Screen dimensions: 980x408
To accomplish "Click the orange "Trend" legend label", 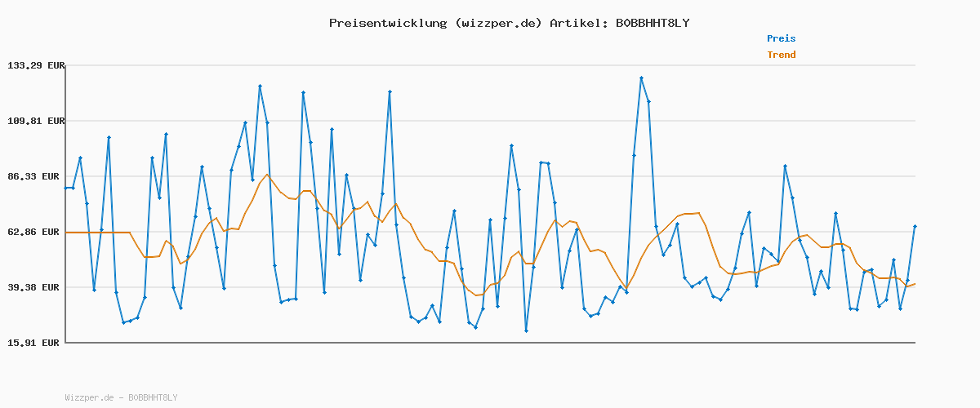I will tap(781, 55).
